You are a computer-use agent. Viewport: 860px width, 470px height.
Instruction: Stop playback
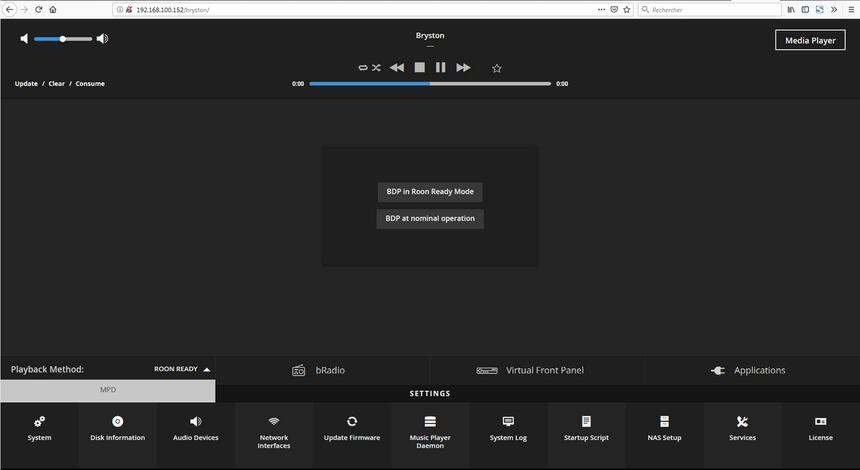tap(420, 67)
